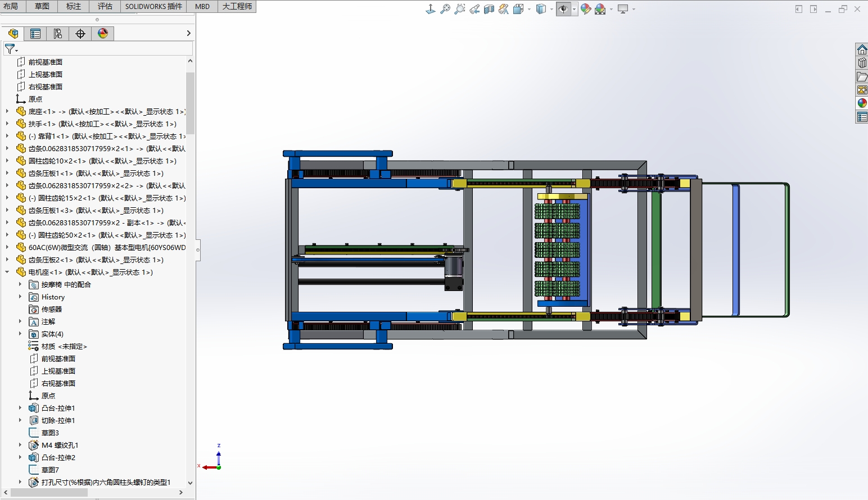Open the View Palette task pane icon

coord(862,90)
